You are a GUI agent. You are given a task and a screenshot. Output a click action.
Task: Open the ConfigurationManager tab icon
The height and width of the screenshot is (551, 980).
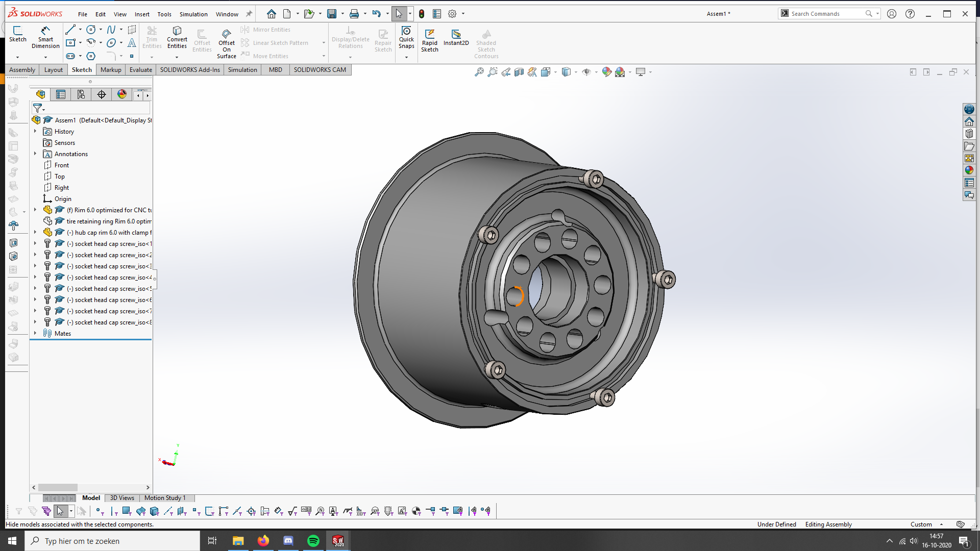[81, 94]
